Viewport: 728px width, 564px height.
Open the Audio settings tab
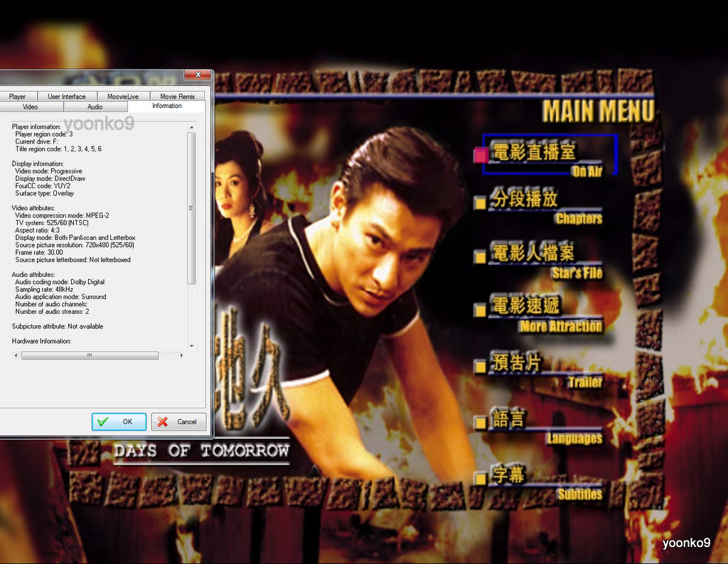point(95,107)
